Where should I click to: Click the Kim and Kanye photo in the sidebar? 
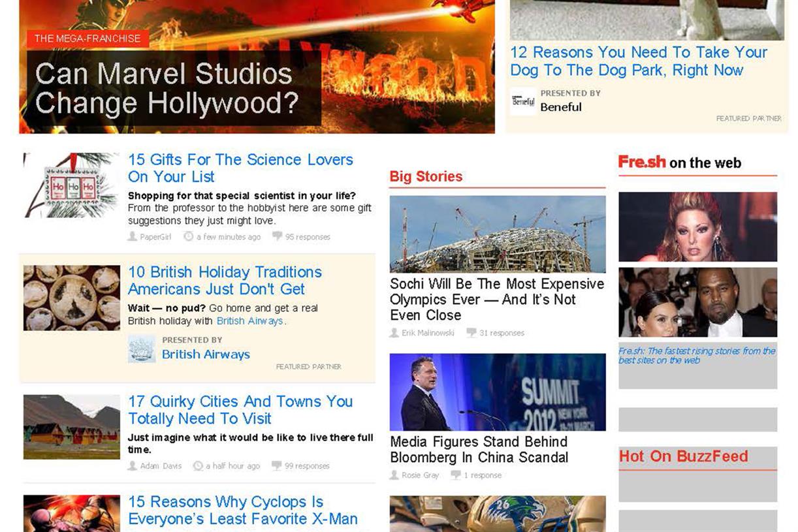point(697,300)
